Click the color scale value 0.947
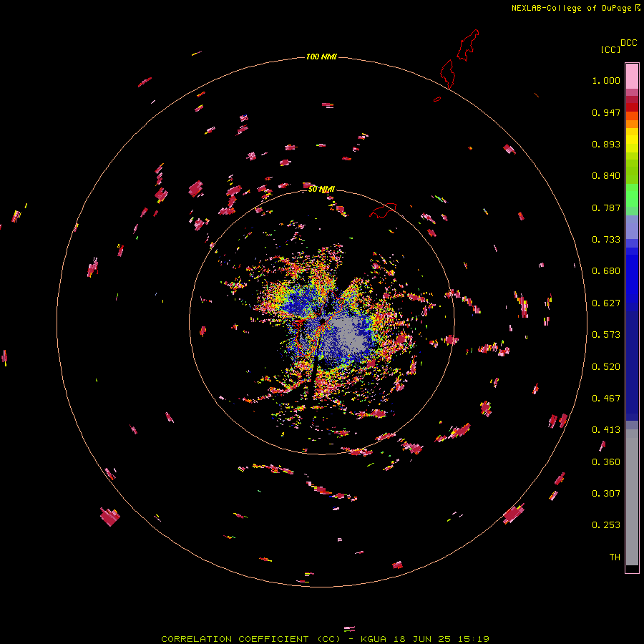Image resolution: width=644 pixels, height=644 pixels. click(x=606, y=112)
